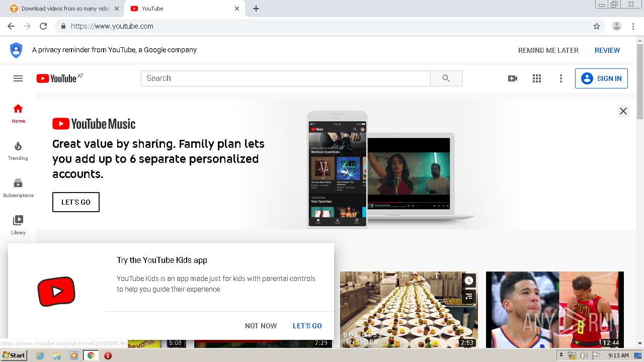Click the SIGN IN button
The height and width of the screenshot is (362, 644).
coord(601,78)
